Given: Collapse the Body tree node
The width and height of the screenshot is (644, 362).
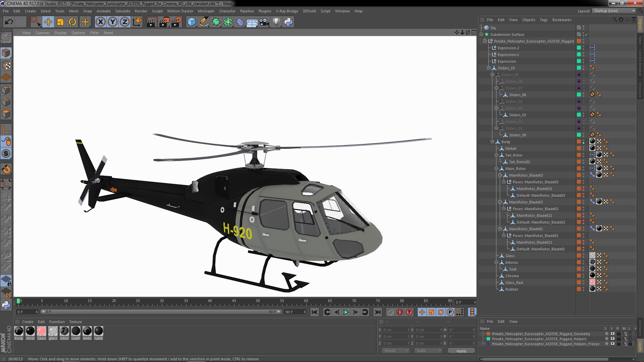Looking at the screenshot, I should coord(492,142).
